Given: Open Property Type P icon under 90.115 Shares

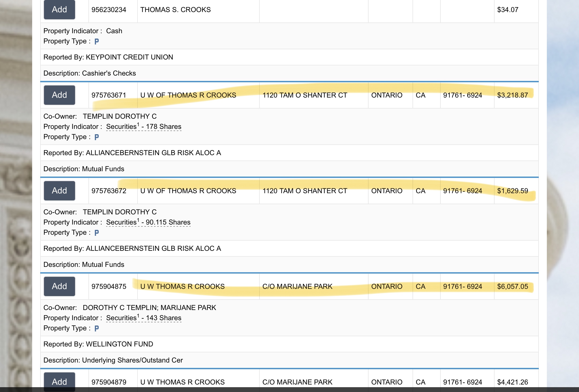Looking at the screenshot, I should [97, 233].
